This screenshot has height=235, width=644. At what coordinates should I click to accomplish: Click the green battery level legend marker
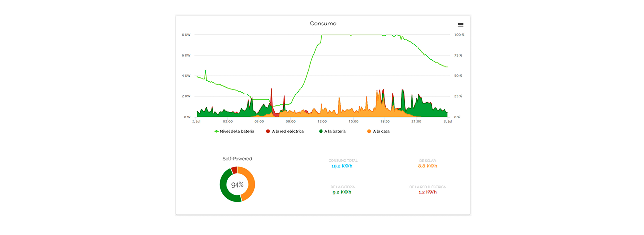pyautogui.click(x=216, y=131)
